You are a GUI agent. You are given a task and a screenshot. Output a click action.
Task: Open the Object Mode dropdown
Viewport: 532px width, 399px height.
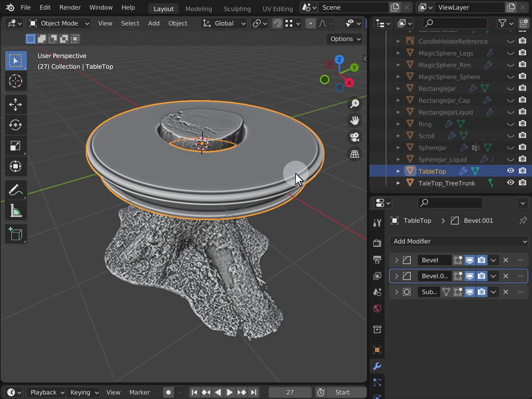coord(59,23)
